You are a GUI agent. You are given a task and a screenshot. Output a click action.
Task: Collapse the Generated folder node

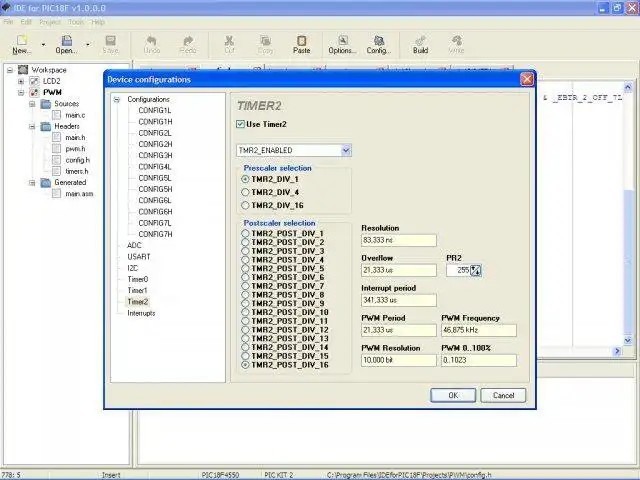pos(32,182)
